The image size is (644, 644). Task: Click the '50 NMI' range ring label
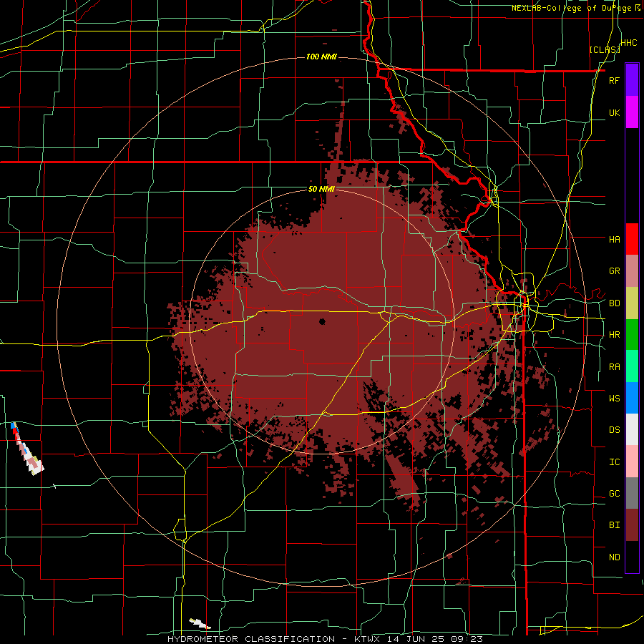click(321, 189)
